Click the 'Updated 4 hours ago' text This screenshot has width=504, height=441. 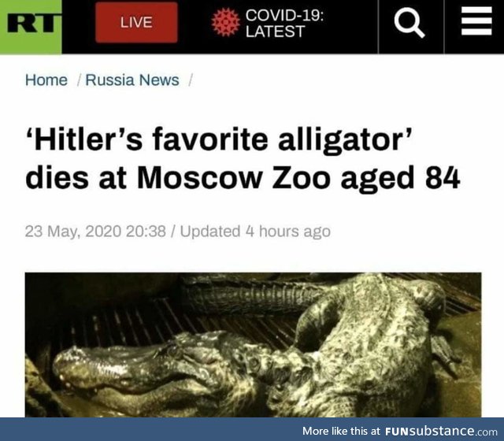[x=255, y=232]
